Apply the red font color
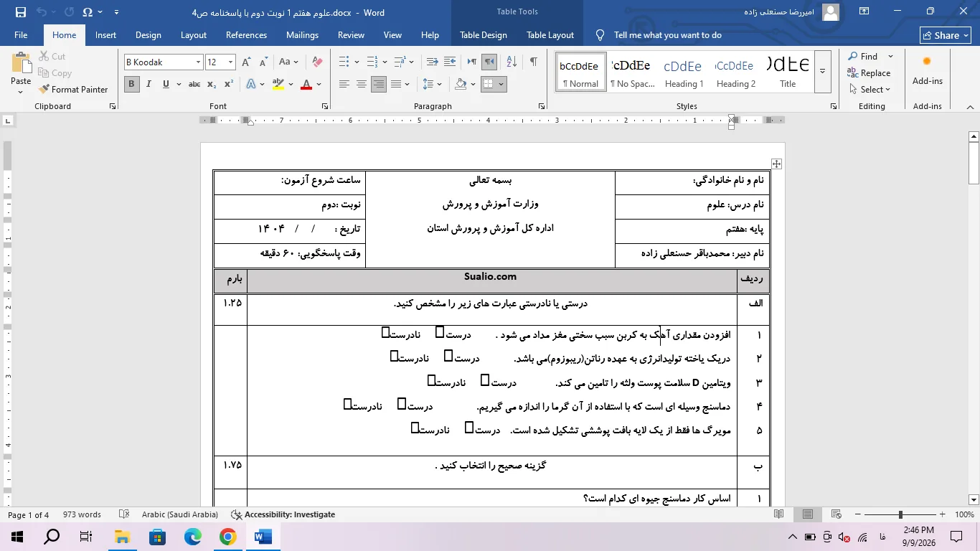Viewport: 980px width, 551px height. pos(306,84)
